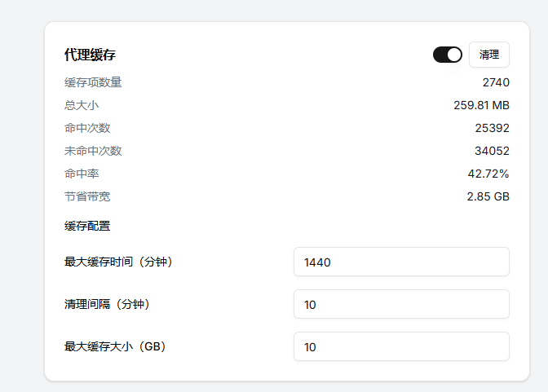The height and width of the screenshot is (392, 548).
Task: Select the 259.81 MB size value
Action: (x=481, y=105)
